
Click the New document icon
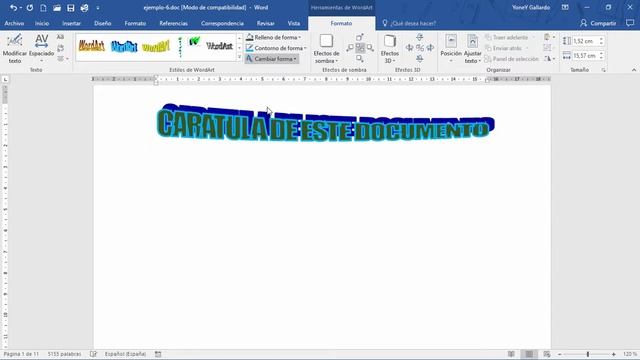click(x=43, y=8)
